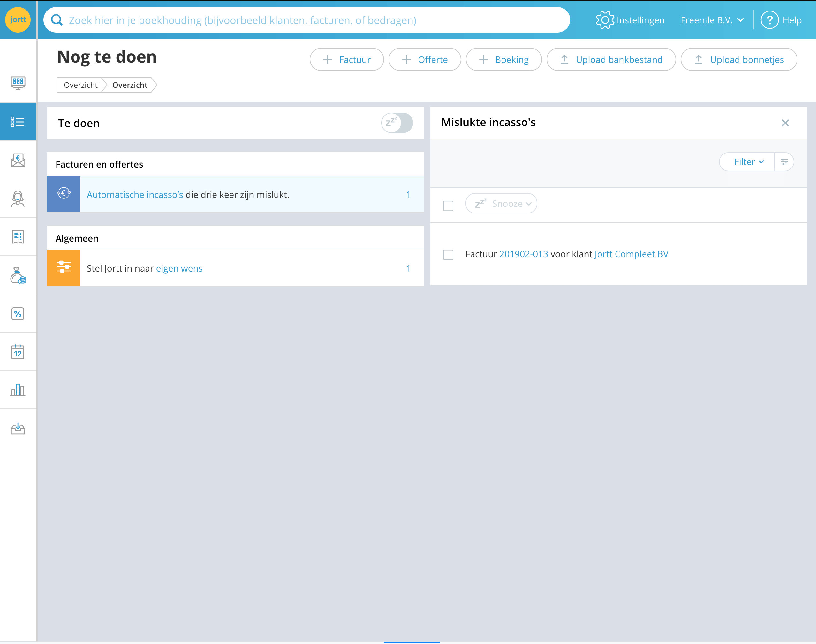Open Instellingen in the top bar
Viewport: 816px width, 644px height.
point(630,20)
